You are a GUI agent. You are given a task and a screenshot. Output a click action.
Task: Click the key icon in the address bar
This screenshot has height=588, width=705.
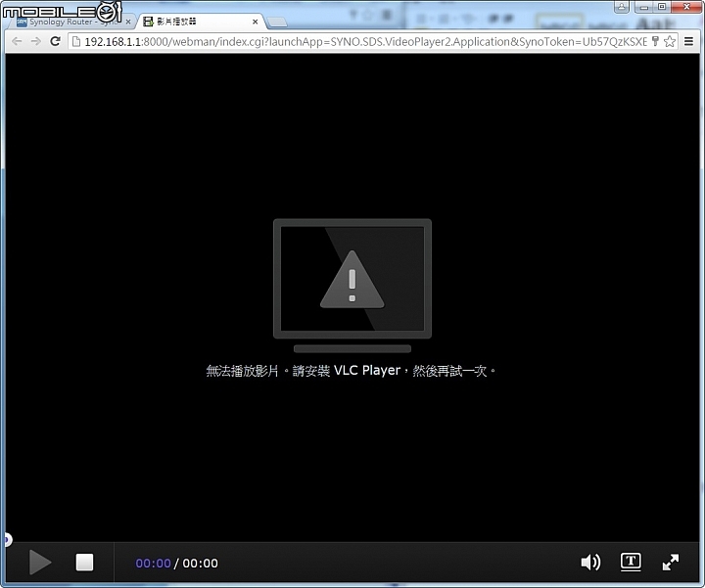(x=655, y=41)
